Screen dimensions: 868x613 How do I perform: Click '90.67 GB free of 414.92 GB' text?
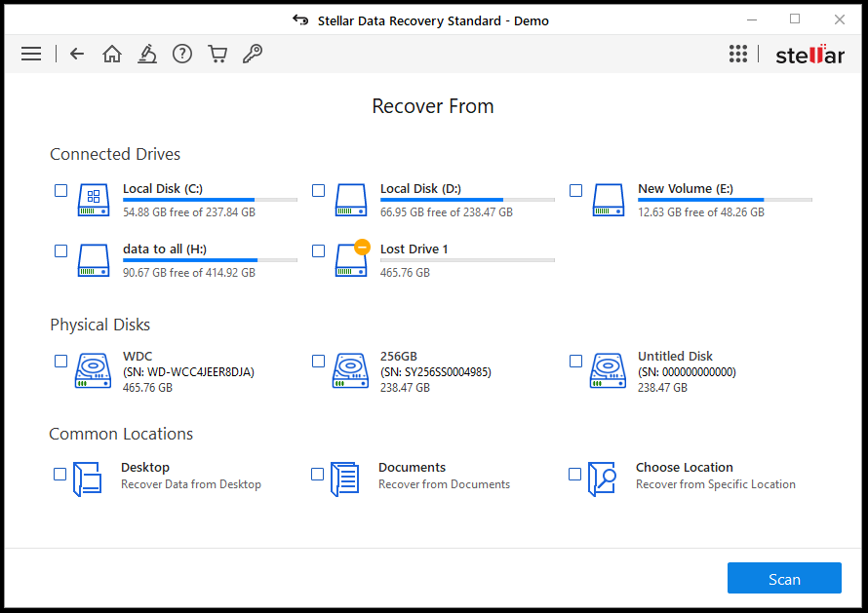(x=189, y=272)
